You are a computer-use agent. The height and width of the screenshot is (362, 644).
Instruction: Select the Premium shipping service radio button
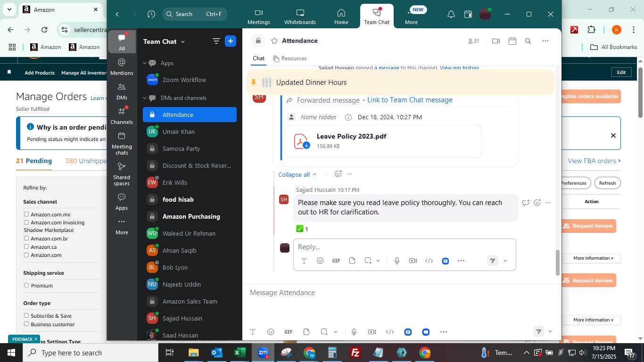[x=26, y=285]
